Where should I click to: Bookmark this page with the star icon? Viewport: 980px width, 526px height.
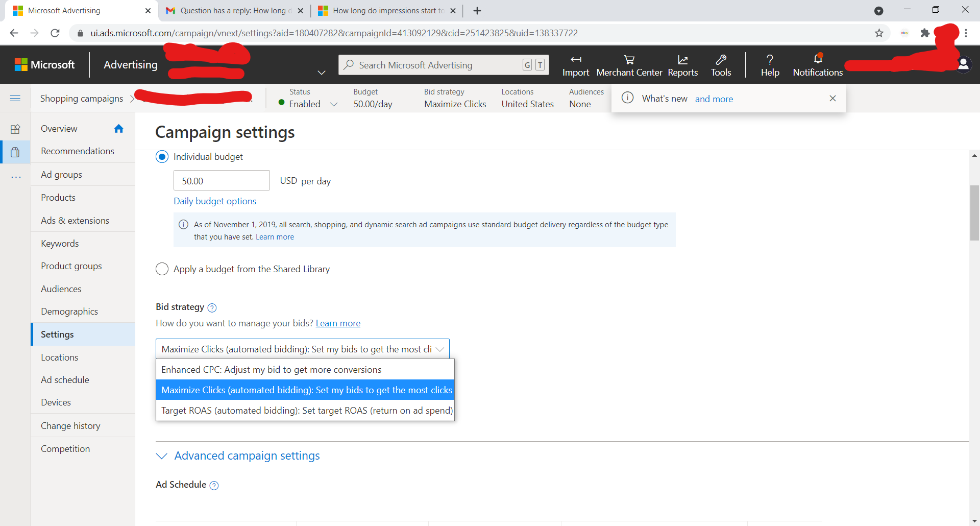click(x=879, y=33)
